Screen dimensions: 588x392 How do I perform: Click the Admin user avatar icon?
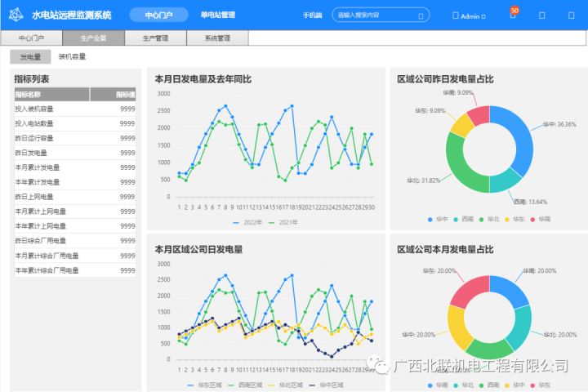pyautogui.click(x=456, y=16)
